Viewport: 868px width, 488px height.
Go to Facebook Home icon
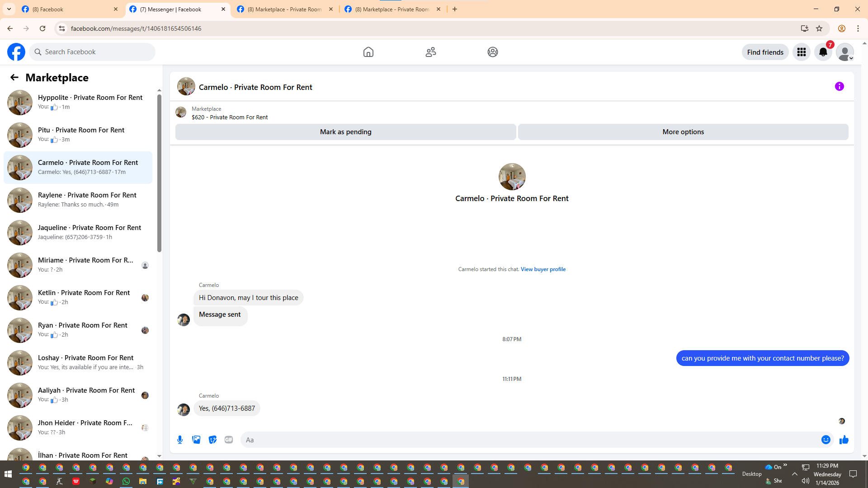[368, 52]
